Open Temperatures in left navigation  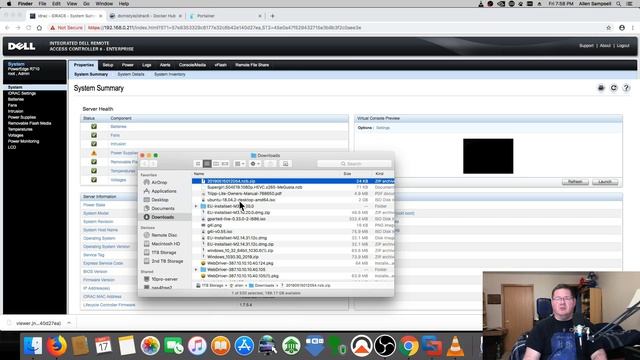tap(20, 129)
